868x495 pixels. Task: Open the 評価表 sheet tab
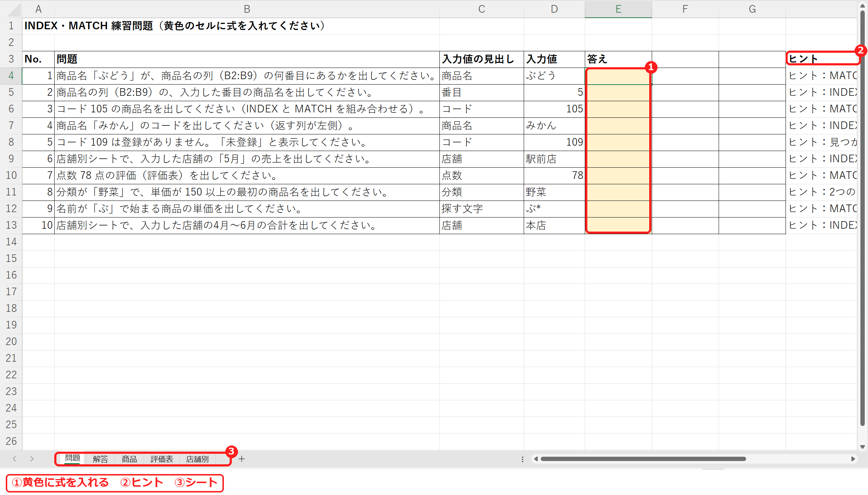162,459
